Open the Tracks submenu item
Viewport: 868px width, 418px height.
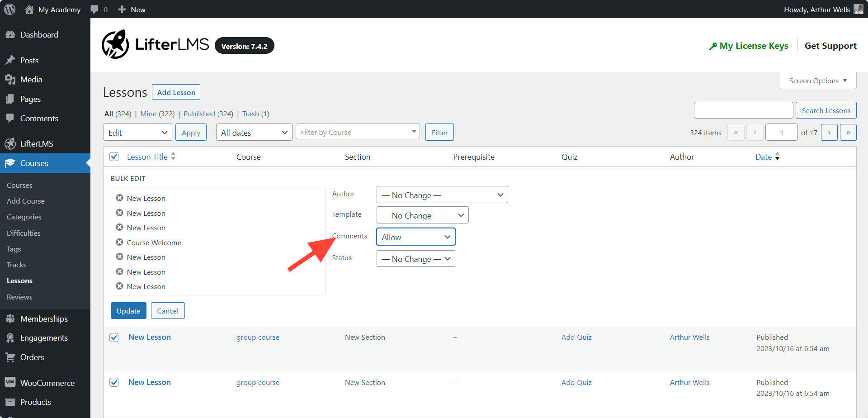point(17,265)
